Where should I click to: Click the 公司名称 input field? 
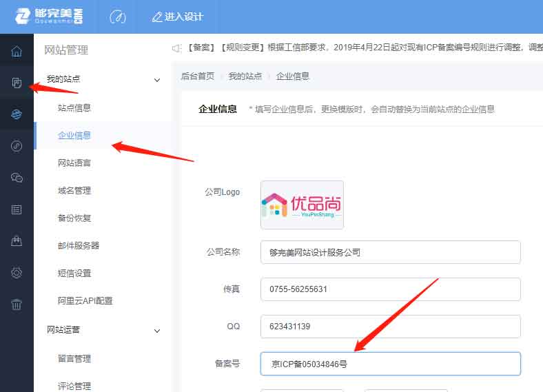click(390, 252)
